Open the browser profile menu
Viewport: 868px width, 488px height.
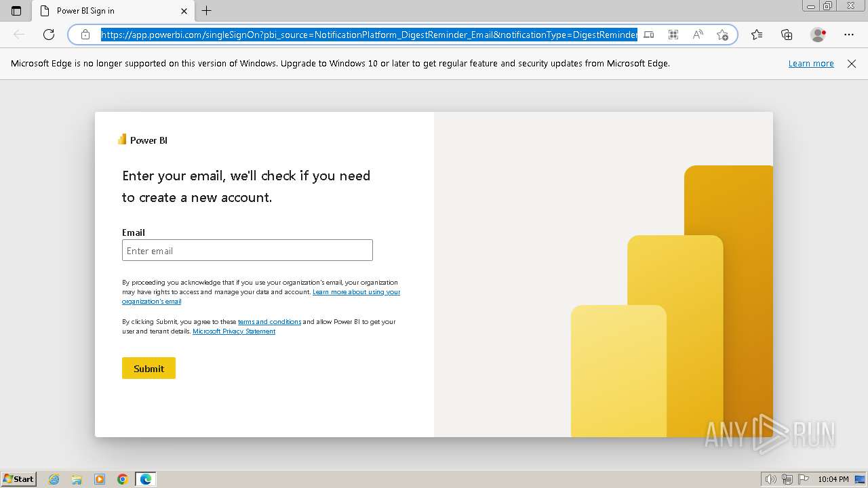coord(818,35)
